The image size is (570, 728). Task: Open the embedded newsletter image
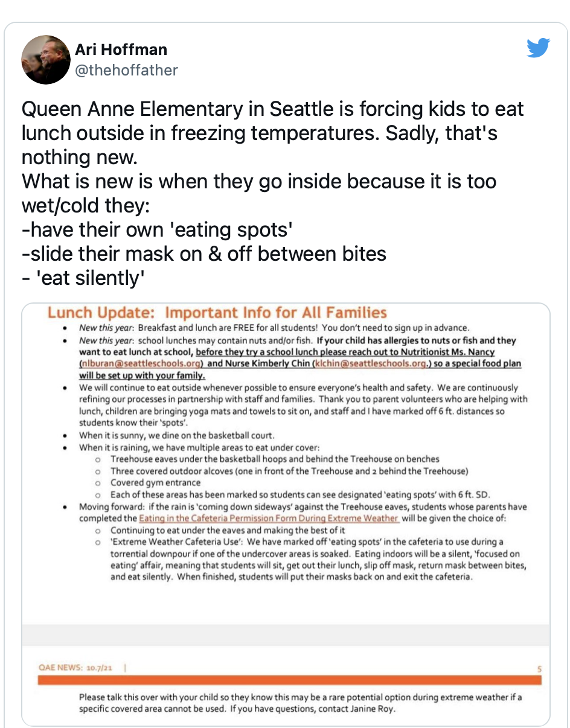click(286, 514)
